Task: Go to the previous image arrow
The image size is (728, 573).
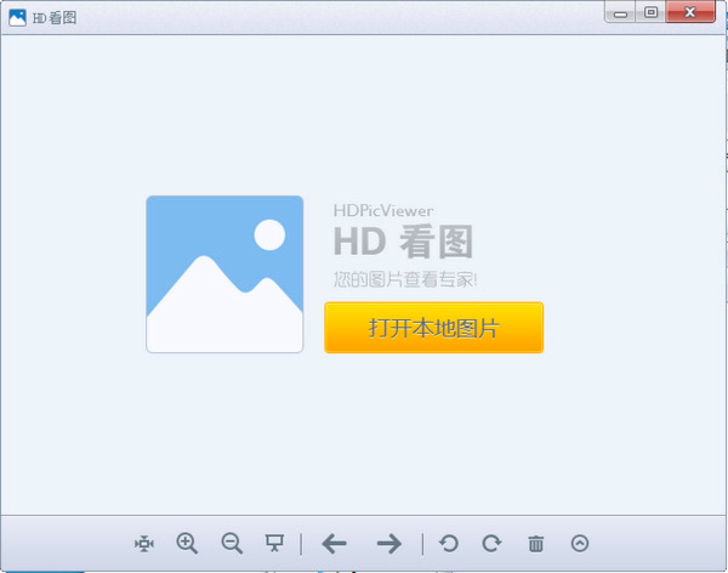Action: pyautogui.click(x=334, y=543)
